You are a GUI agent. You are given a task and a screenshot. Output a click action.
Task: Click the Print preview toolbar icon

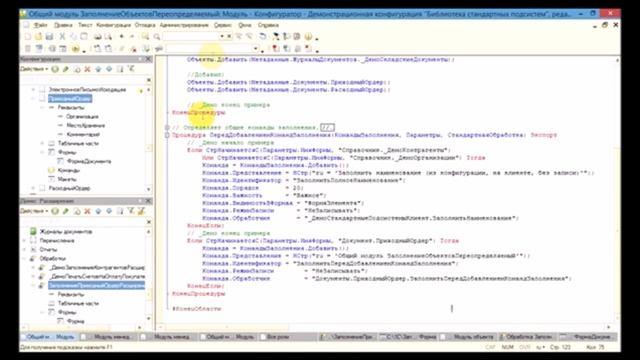click(108, 37)
